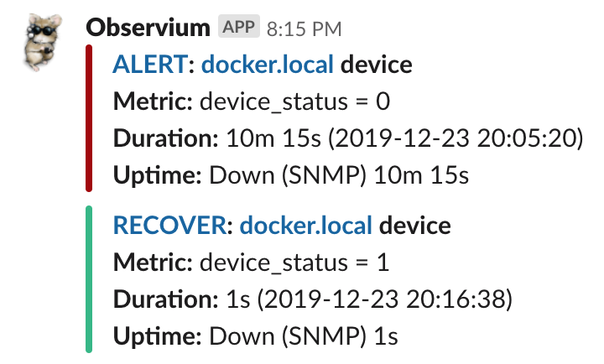Open the 8:15 PM message timestamp

pos(305,29)
